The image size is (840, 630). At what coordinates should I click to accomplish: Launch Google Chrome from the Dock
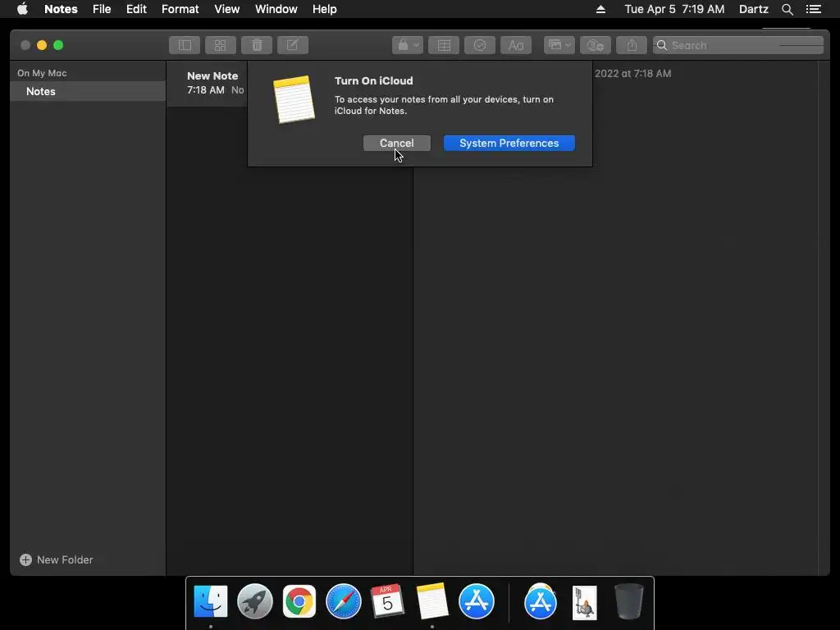click(299, 601)
